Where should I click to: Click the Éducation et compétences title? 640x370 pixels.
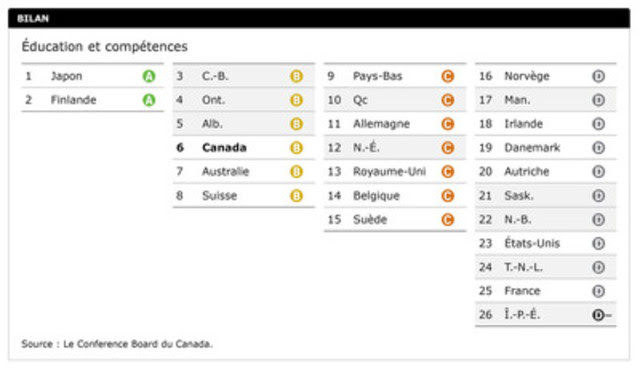(104, 47)
